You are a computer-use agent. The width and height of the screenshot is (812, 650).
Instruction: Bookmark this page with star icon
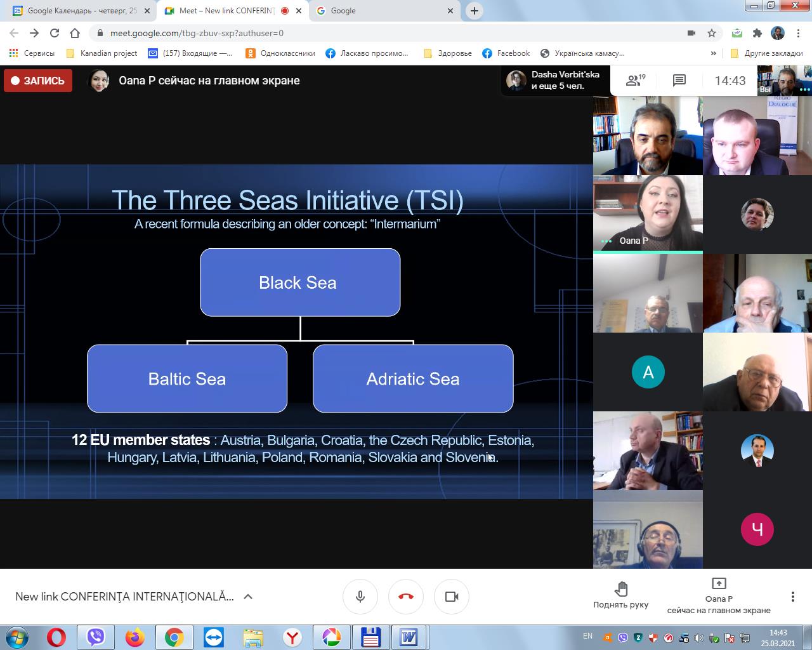[712, 33]
